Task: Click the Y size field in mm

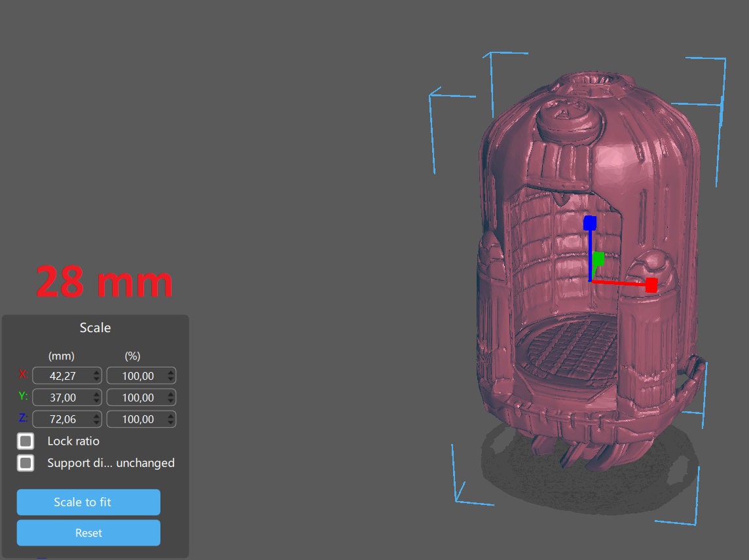Action: (63, 398)
